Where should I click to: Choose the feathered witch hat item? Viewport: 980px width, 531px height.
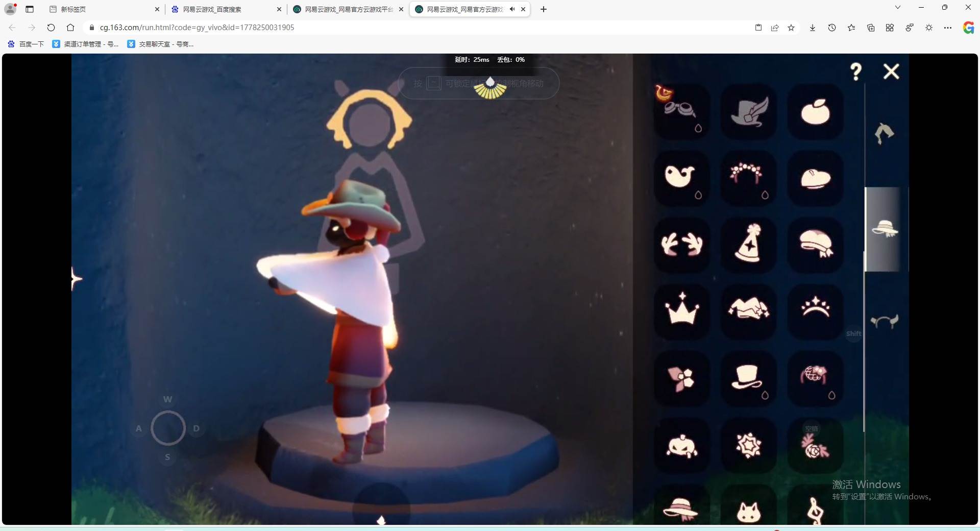tap(748, 111)
